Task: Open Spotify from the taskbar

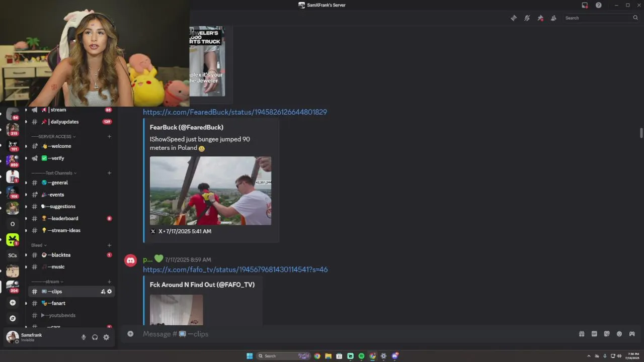Action: pos(361,356)
